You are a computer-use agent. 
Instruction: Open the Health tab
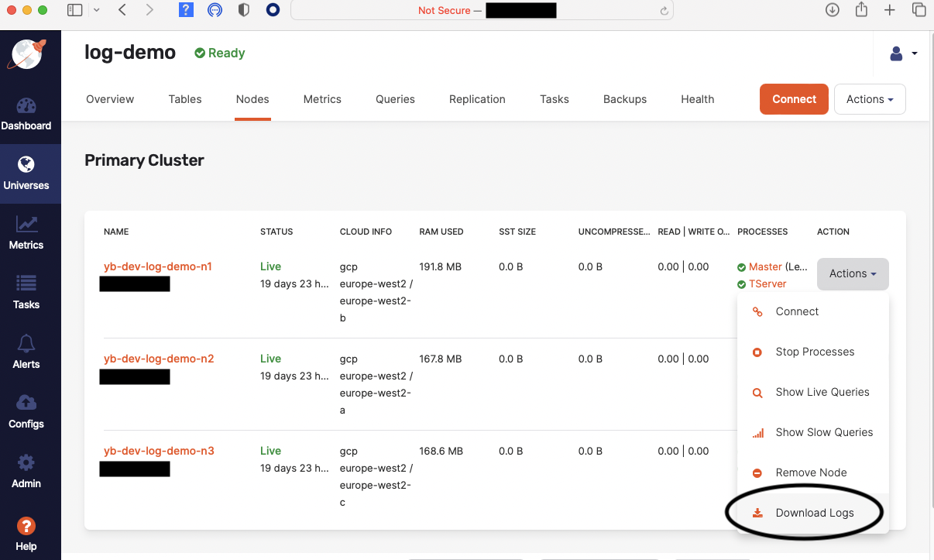click(x=698, y=99)
